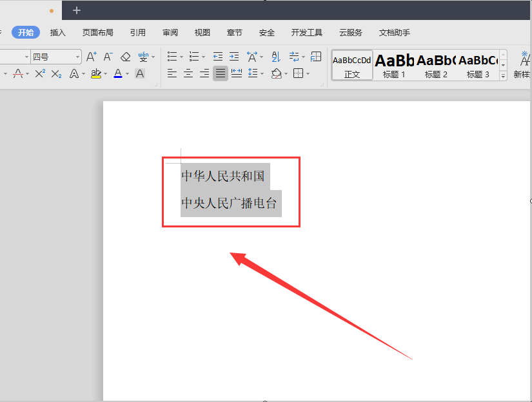Toggle center alignment
The image size is (532, 402).
(188, 73)
